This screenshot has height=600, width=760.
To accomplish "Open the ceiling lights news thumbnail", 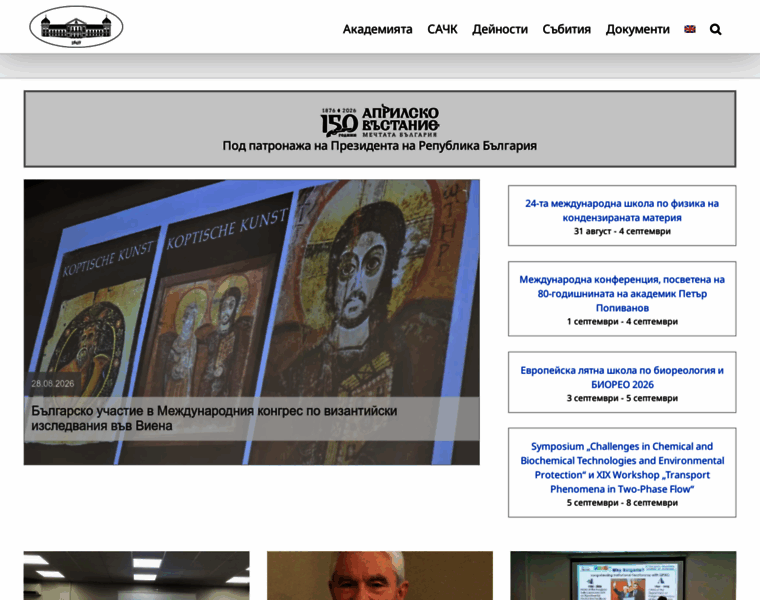I will pyautogui.click(x=137, y=575).
